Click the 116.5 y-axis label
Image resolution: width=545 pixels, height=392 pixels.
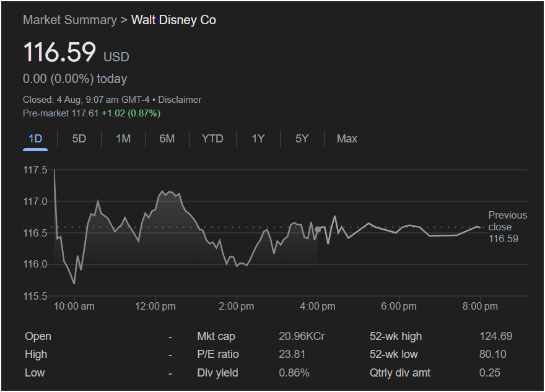(x=35, y=233)
